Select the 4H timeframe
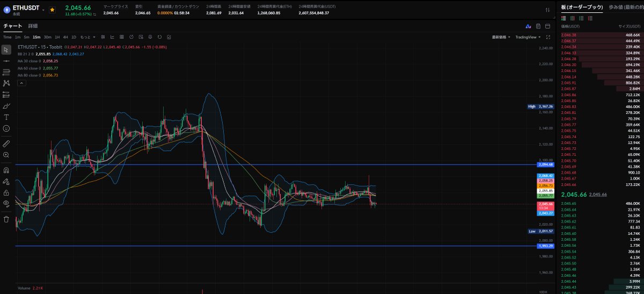Image resolution: width=644 pixels, height=294 pixels. pyautogui.click(x=65, y=37)
